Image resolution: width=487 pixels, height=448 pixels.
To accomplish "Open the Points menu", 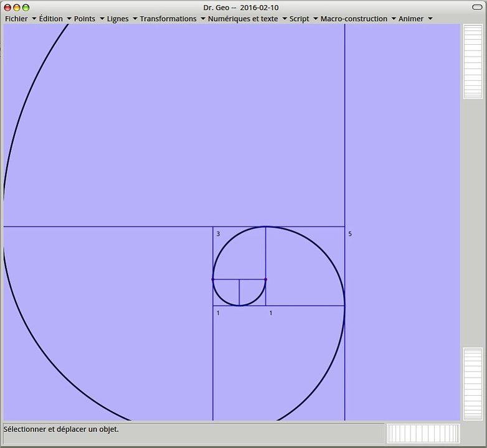I will [85, 19].
